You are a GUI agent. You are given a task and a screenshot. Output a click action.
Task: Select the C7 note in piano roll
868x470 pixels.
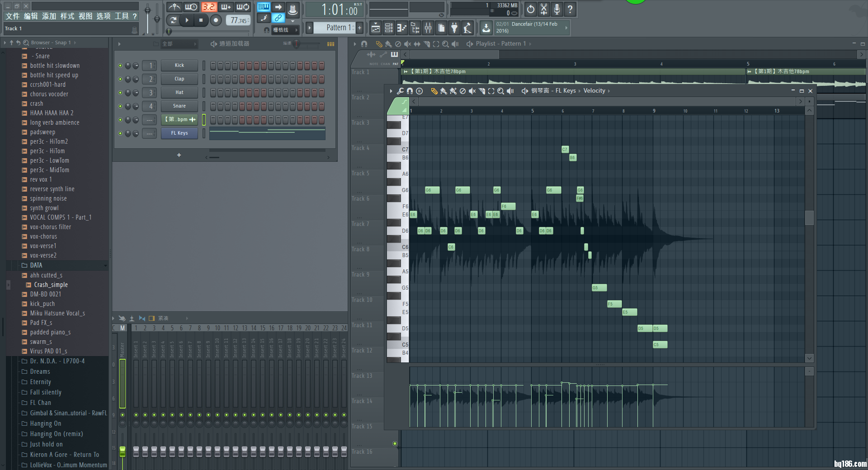565,149
